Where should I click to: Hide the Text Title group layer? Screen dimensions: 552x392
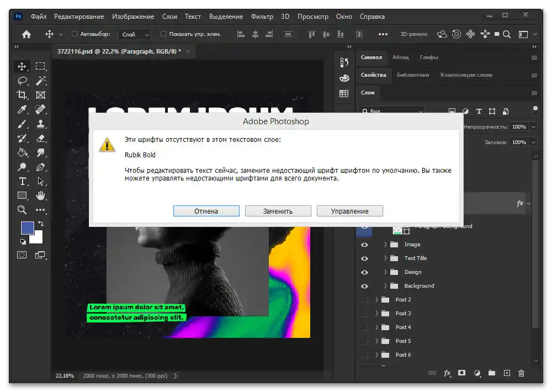(x=365, y=258)
